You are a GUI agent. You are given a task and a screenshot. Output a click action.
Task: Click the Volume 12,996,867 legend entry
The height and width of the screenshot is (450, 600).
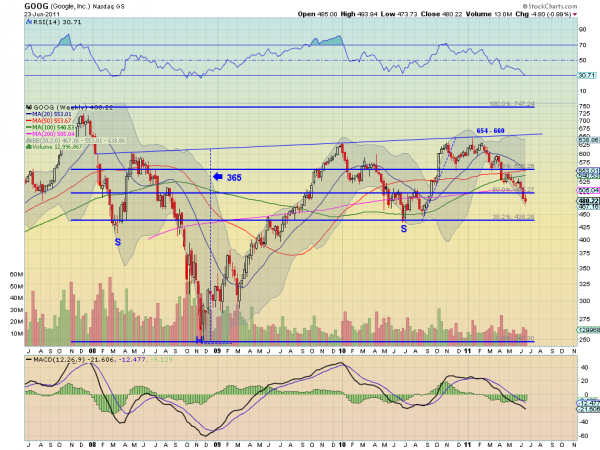(54, 147)
